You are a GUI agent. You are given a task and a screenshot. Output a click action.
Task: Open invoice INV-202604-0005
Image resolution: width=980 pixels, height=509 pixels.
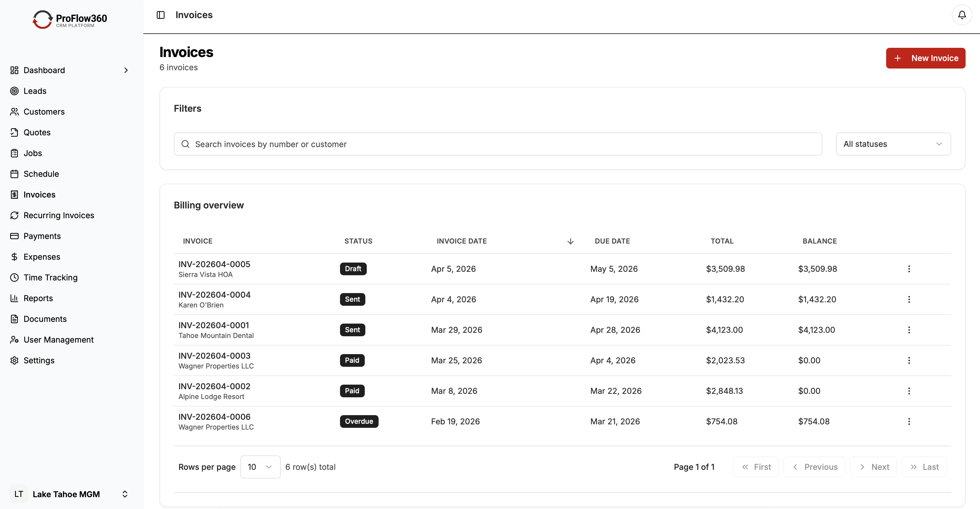click(x=214, y=264)
